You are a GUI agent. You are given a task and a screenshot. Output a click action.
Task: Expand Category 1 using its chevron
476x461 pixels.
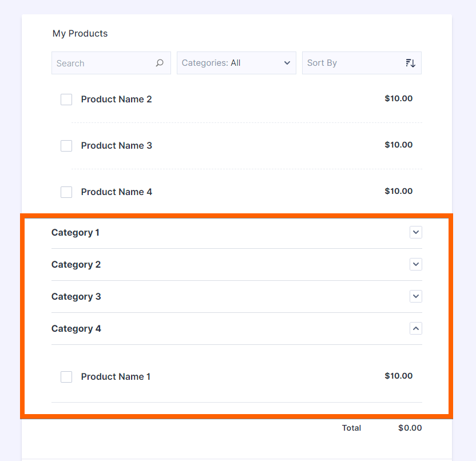pos(416,232)
